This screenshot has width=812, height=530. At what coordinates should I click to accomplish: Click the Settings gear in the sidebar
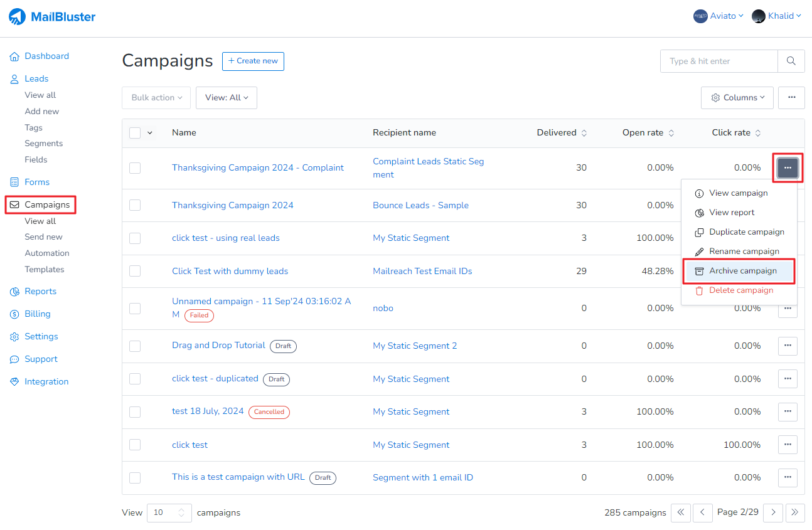coord(14,336)
